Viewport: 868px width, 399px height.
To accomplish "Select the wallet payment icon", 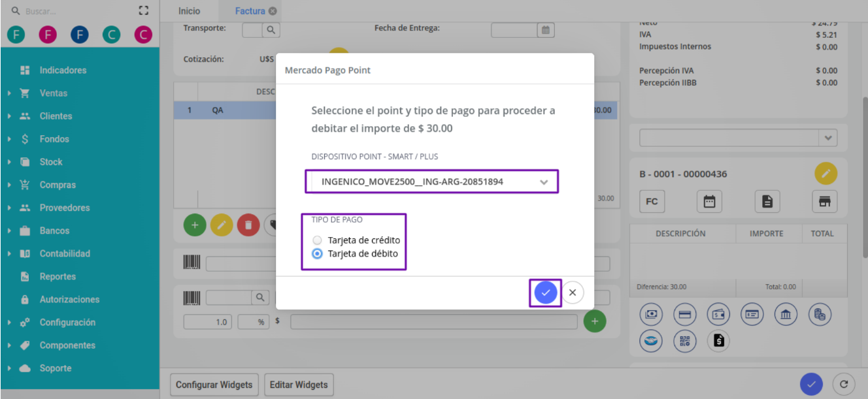I will [718, 315].
